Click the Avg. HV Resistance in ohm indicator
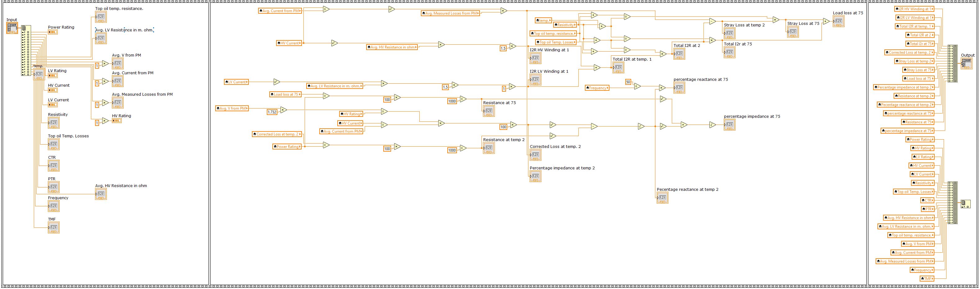Viewport: 980px width, 289px height. (x=101, y=194)
